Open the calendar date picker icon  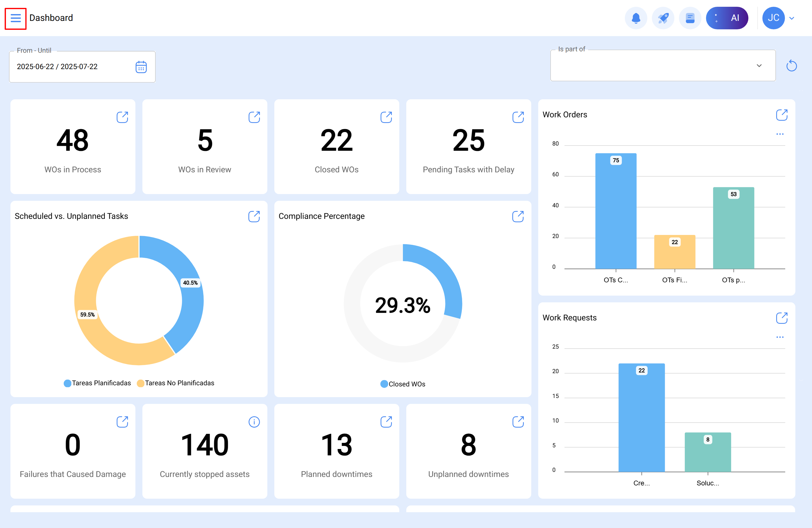tap(141, 67)
